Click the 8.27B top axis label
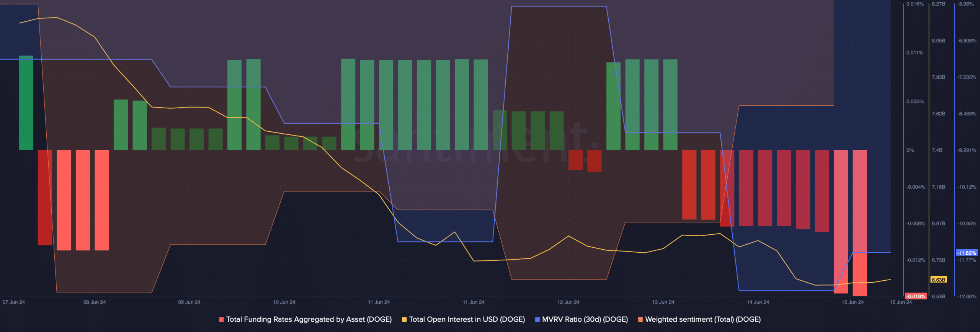Screen dimensions: 980x332 (938, 4)
